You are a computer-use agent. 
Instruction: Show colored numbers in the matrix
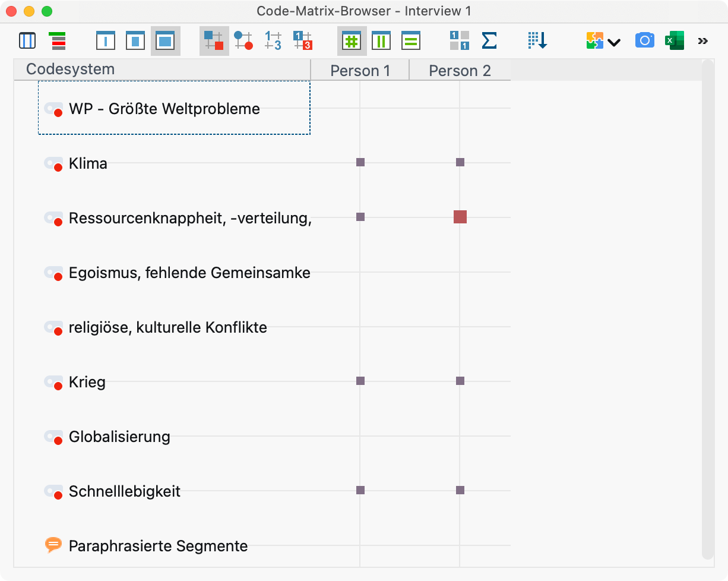[302, 41]
